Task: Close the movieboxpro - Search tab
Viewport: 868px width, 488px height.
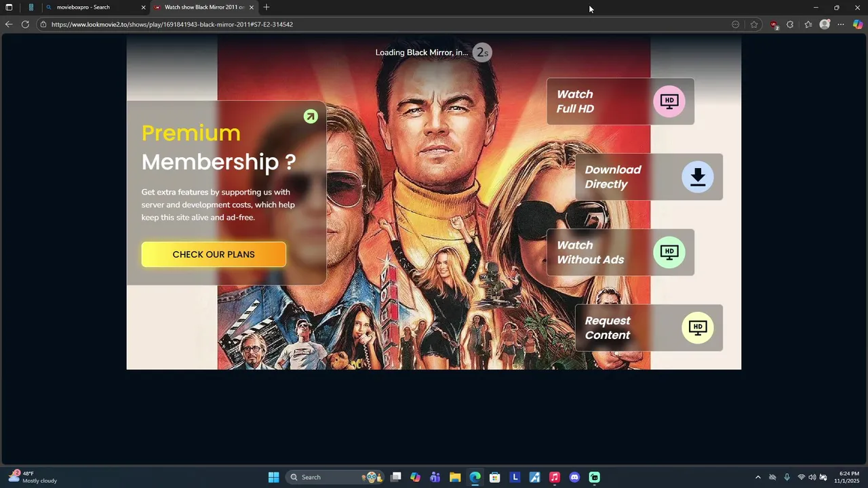Action: point(143,7)
